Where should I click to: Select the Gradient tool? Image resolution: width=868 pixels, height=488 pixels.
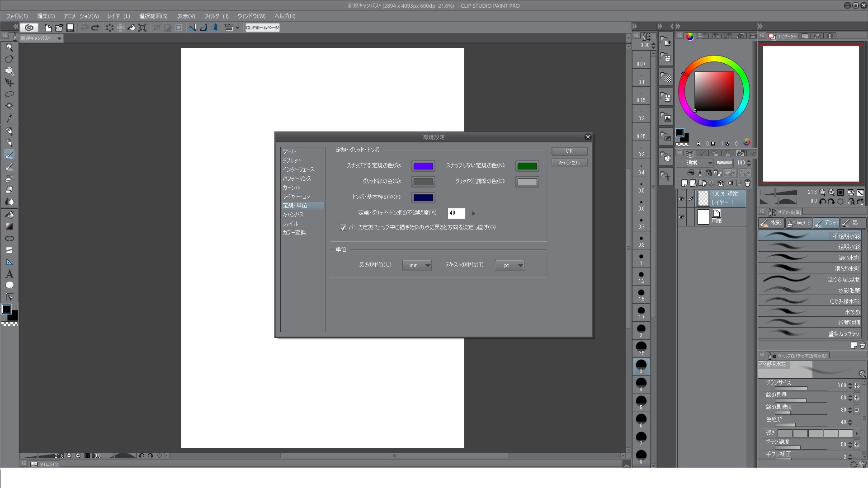tap(9, 226)
